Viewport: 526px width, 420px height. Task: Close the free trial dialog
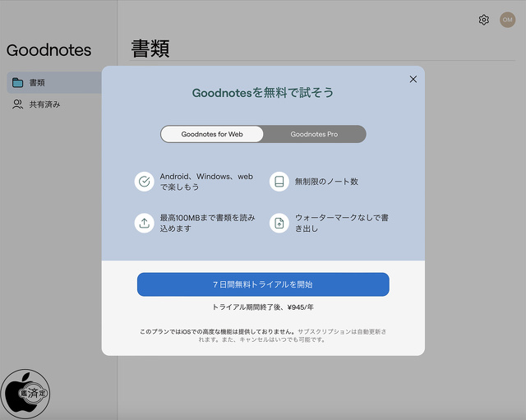pyautogui.click(x=413, y=79)
